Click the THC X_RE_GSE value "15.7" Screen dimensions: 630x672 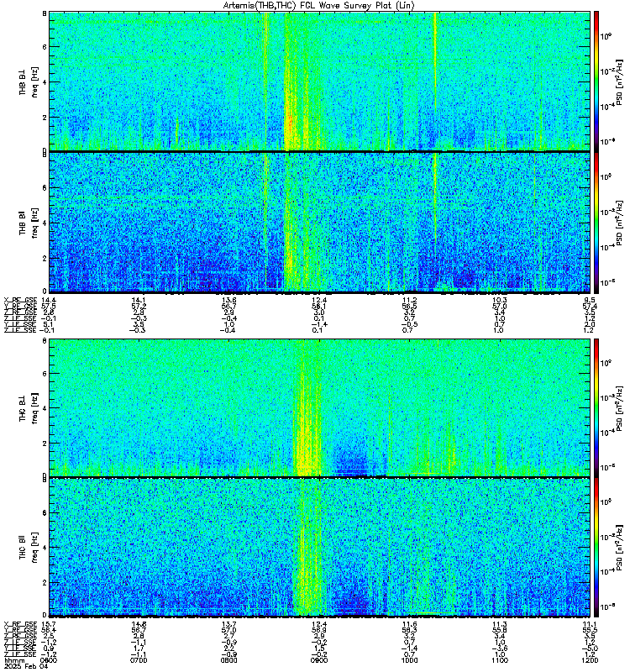49,624
